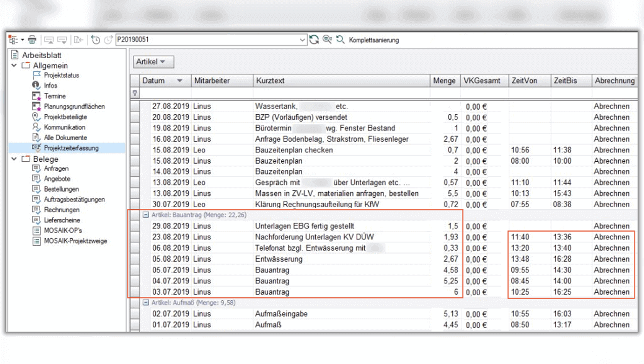The width and height of the screenshot is (644, 364).
Task: Collapse the Belege tree folder
Action: [14, 159]
